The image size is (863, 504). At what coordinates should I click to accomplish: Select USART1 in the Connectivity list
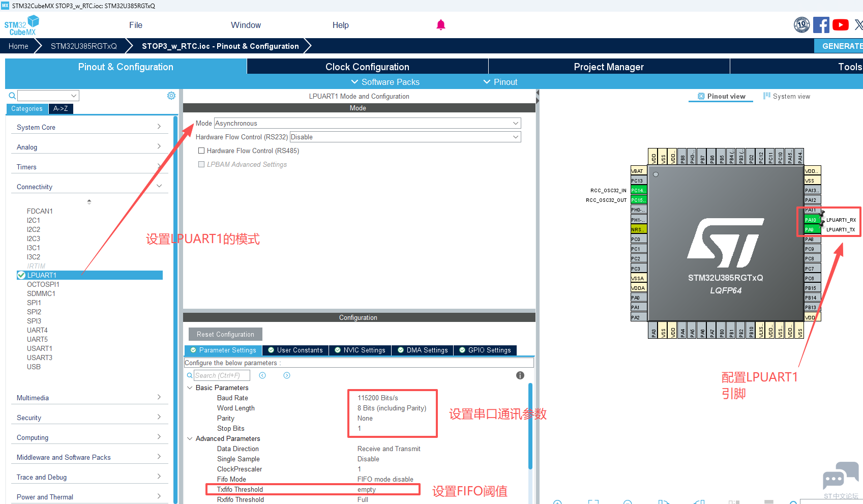coord(40,348)
